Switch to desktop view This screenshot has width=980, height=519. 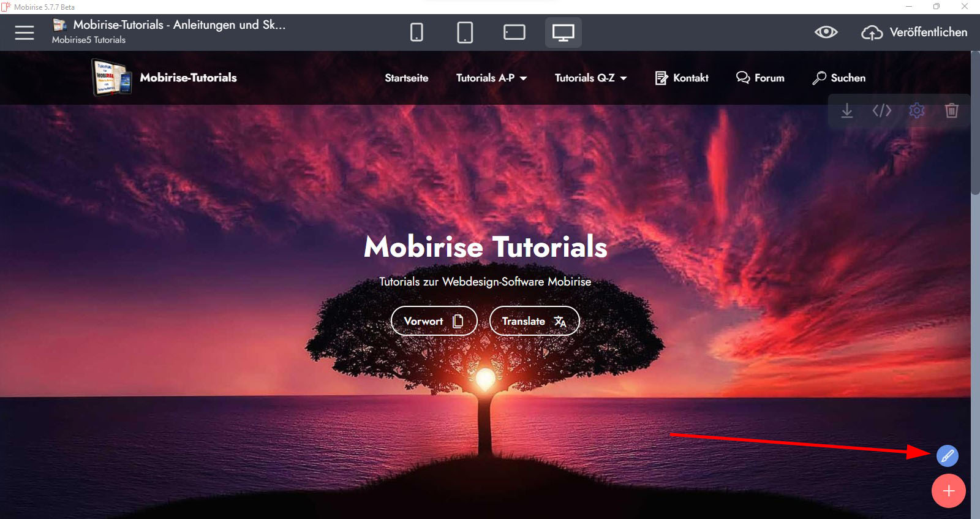click(x=563, y=32)
